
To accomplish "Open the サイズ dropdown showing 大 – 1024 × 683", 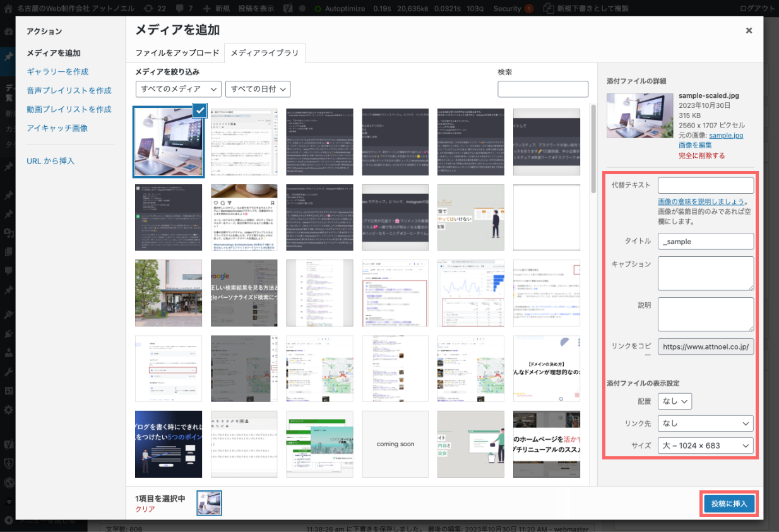I will pos(706,446).
